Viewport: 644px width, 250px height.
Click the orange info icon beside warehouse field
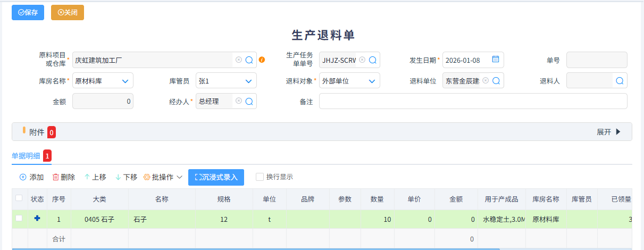262,60
